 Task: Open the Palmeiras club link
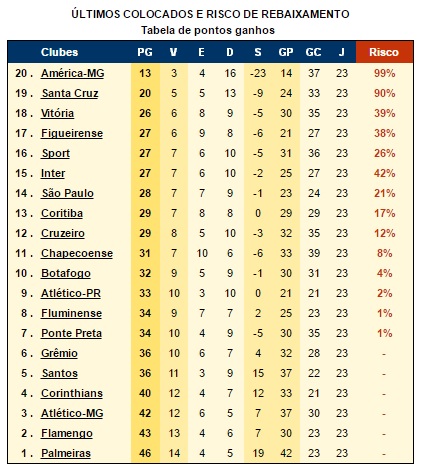[66, 453]
